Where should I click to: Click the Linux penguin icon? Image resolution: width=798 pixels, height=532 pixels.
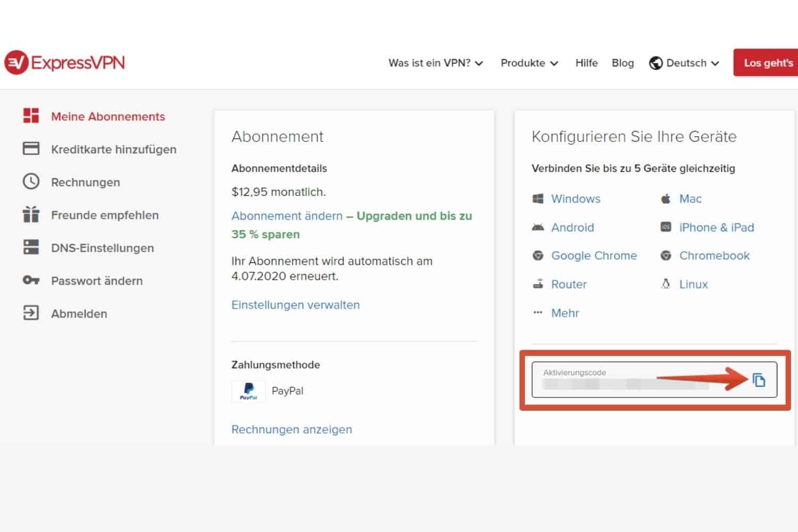[x=666, y=284]
